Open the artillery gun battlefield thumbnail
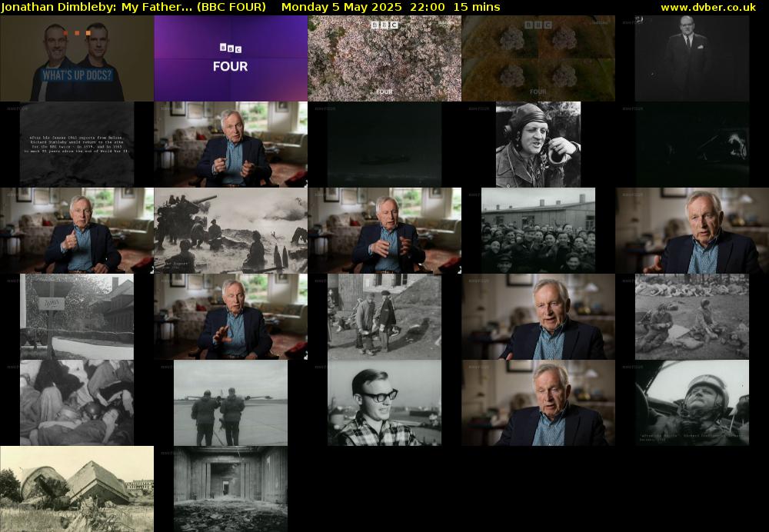769x532 pixels. pos(231,231)
